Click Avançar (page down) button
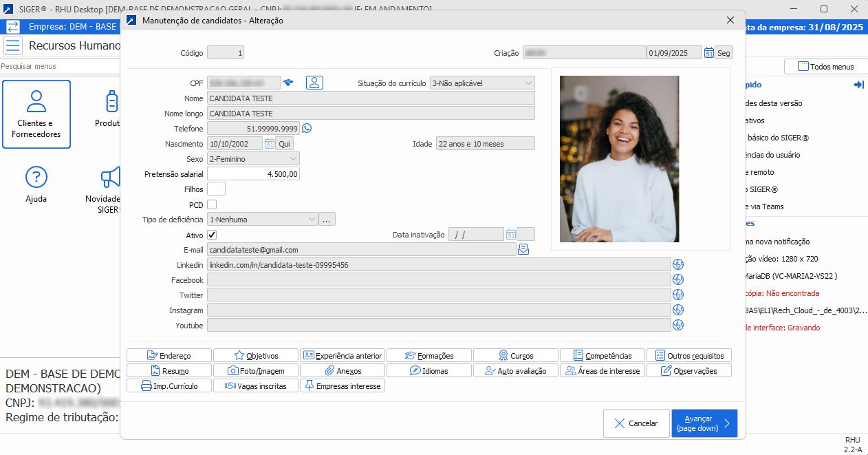 tap(704, 423)
